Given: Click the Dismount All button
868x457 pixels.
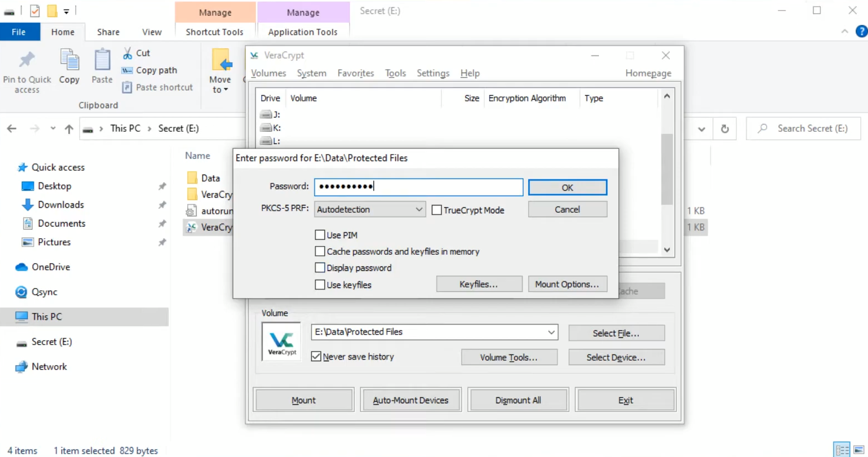Looking at the screenshot, I should pyautogui.click(x=518, y=400).
